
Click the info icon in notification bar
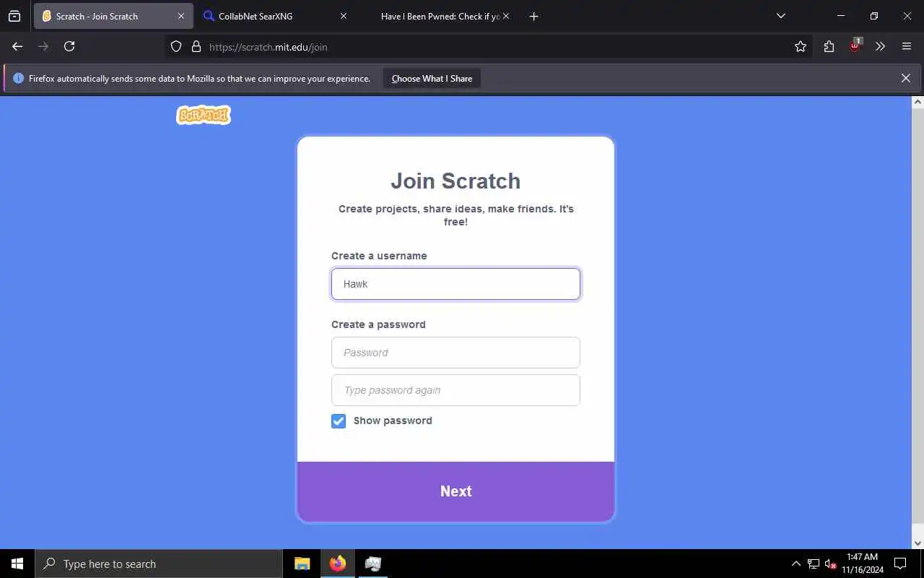pyautogui.click(x=18, y=78)
